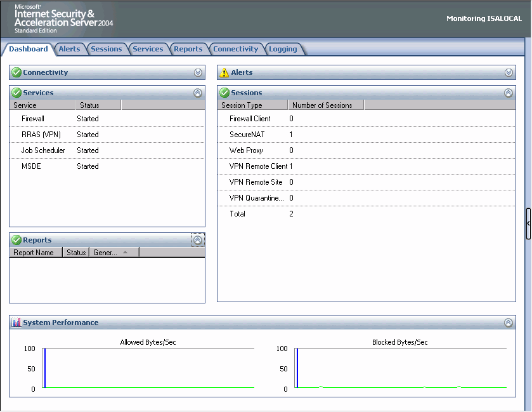This screenshot has width=532, height=412.
Task: Click the green check icon beside Services
Action: (x=16, y=93)
